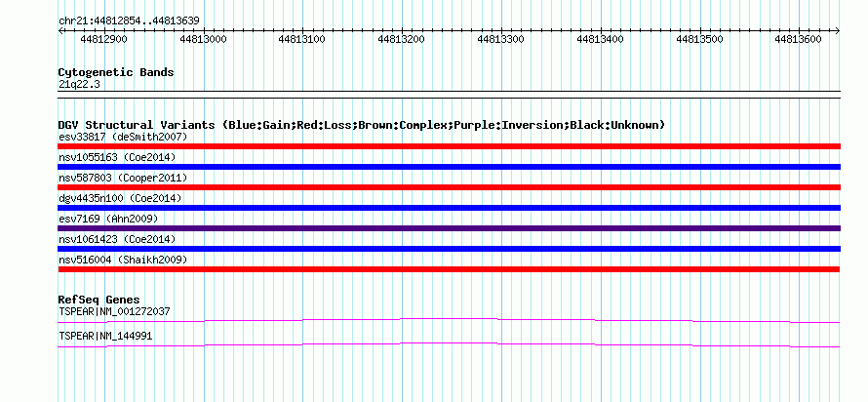
Task: Click ruler tick label 44813000
Action: point(203,39)
